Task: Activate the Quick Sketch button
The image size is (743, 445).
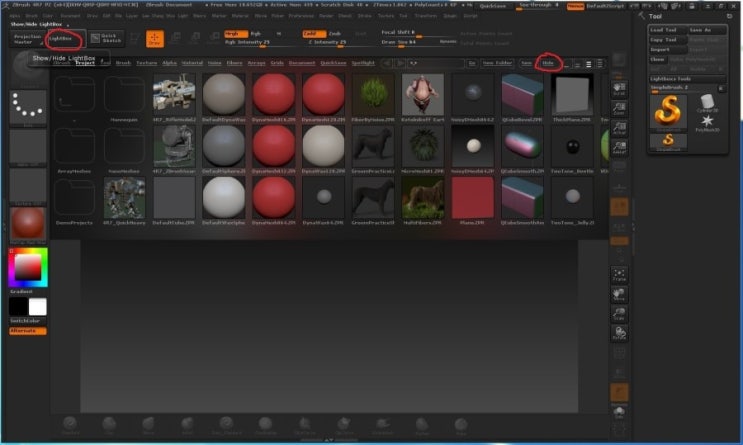Action: point(107,38)
